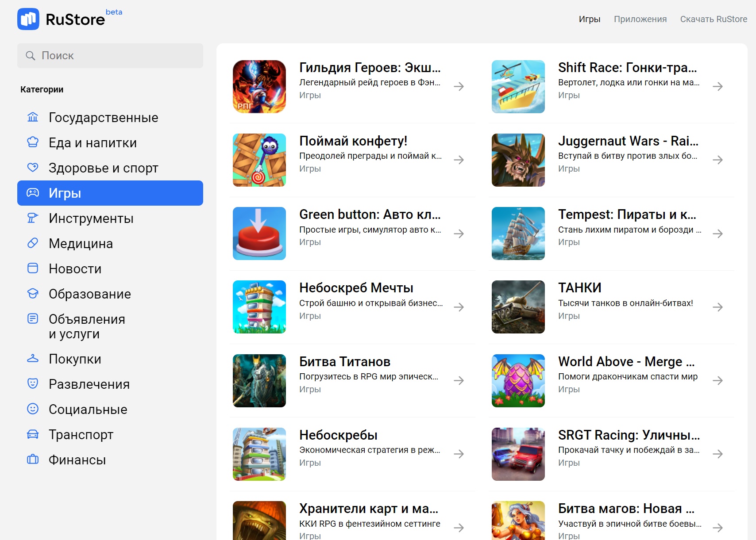
Task: Click arrow next to Поймай конфету!
Action: (x=459, y=160)
